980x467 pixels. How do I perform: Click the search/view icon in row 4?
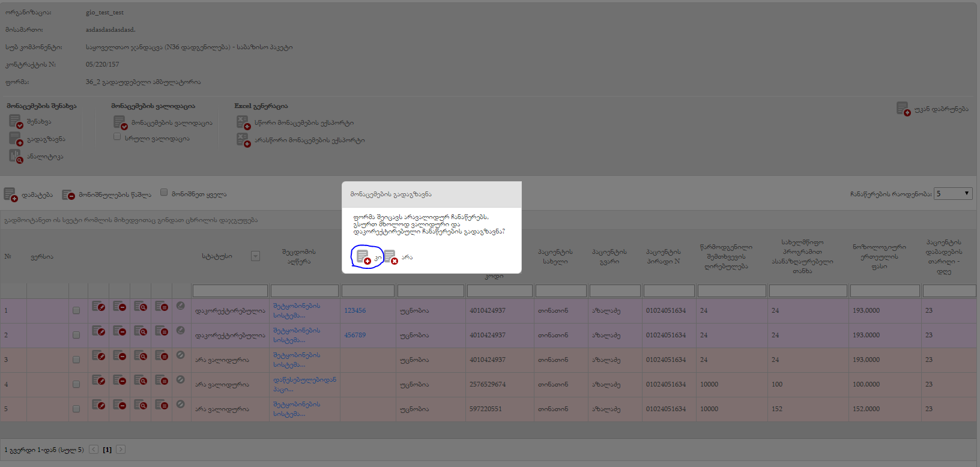(141, 381)
